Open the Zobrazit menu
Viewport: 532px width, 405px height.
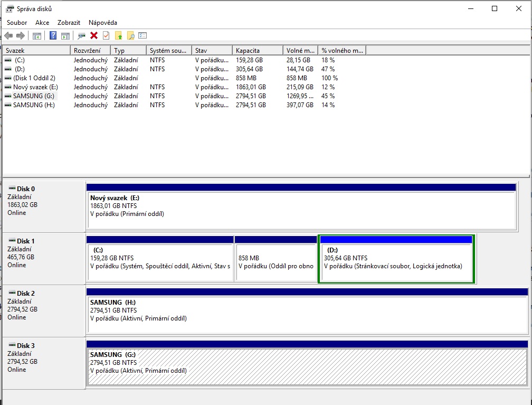coord(69,23)
